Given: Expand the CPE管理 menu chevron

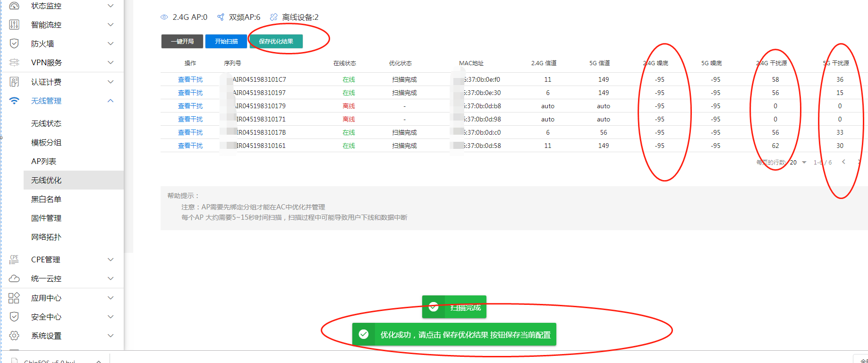Looking at the screenshot, I should click(x=111, y=259).
